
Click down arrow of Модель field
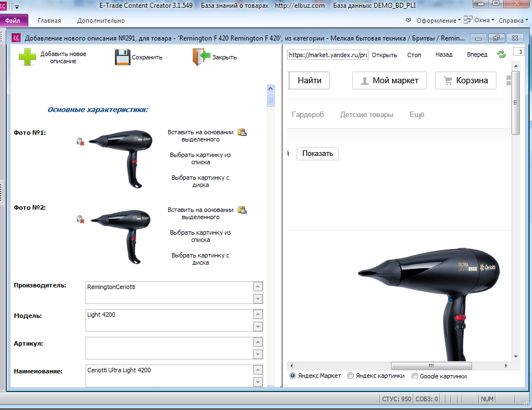[x=258, y=327]
